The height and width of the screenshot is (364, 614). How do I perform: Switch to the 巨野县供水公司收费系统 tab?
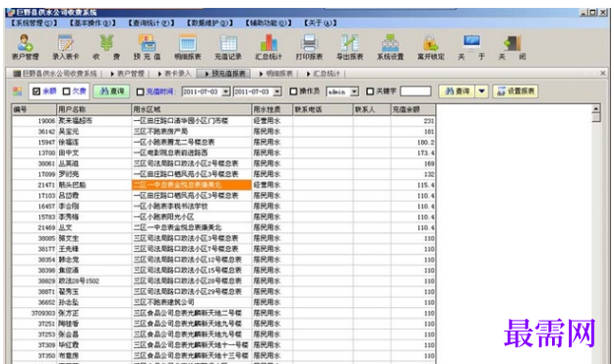coord(55,74)
